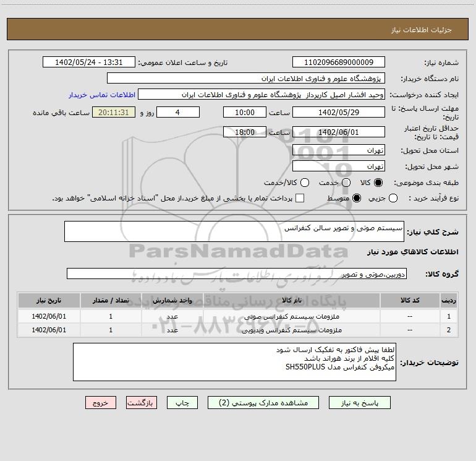
Task: Click the کد کالا column header
Action: 410,300
